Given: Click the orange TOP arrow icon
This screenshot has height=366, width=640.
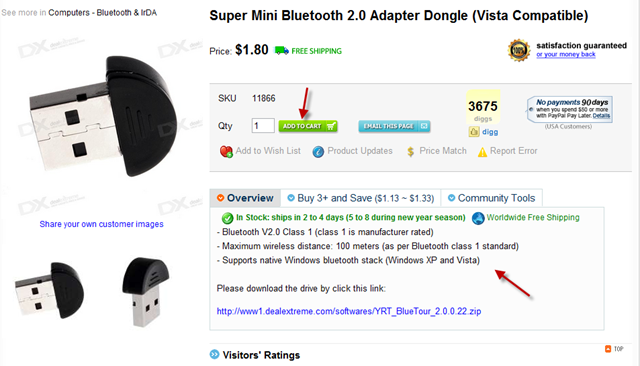Looking at the screenshot, I should tap(608, 348).
